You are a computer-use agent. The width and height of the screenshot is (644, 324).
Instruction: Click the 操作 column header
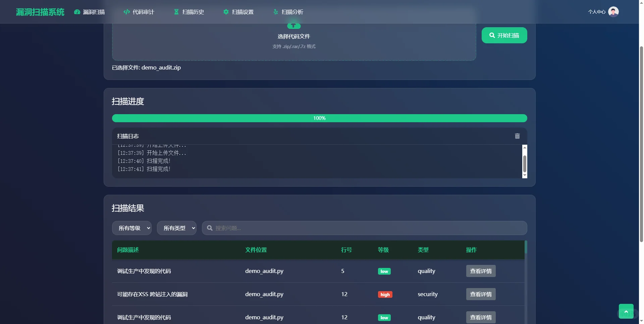pos(471,250)
